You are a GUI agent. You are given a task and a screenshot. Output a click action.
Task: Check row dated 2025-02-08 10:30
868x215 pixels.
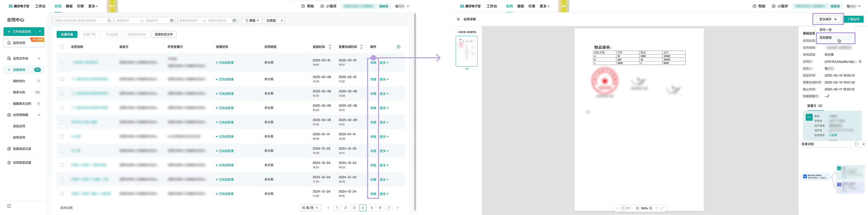pos(62,122)
